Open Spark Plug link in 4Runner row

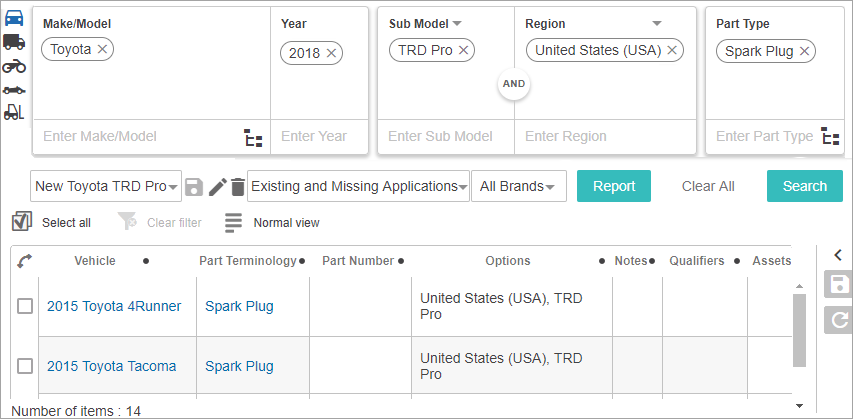[239, 306]
